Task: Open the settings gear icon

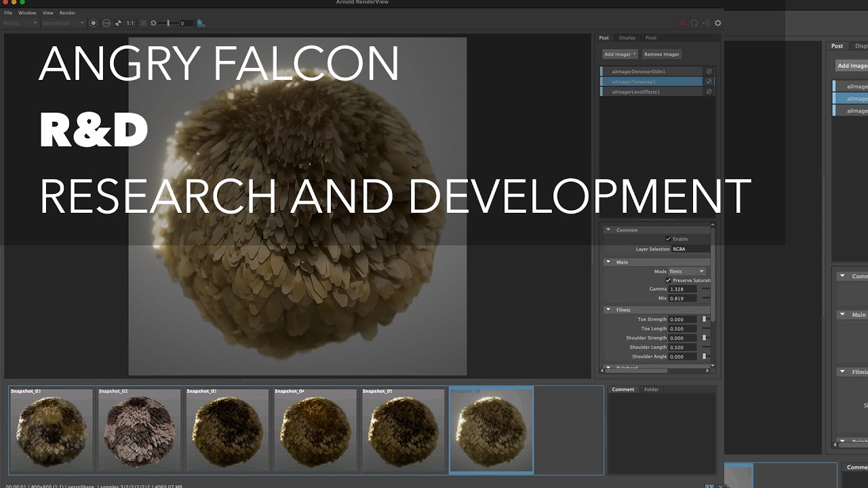Action: [718, 23]
